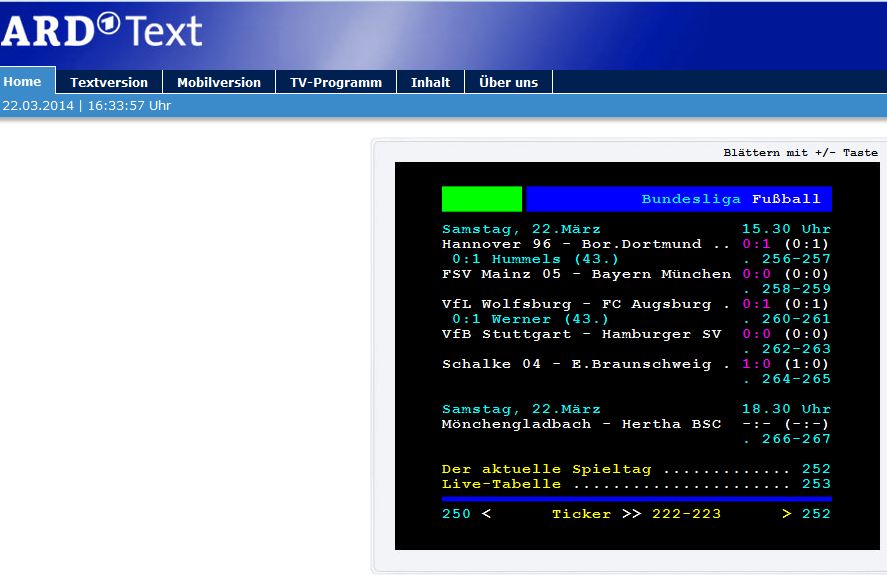The height and width of the screenshot is (577, 887).
Task: Click '0:1 Werner (43.)' scorer line
Action: coord(530,319)
